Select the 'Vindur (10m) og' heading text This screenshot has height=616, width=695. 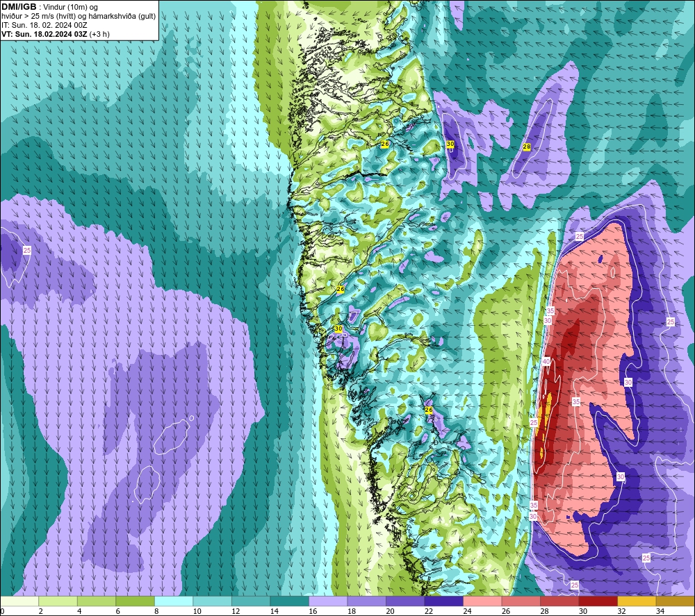70,8
